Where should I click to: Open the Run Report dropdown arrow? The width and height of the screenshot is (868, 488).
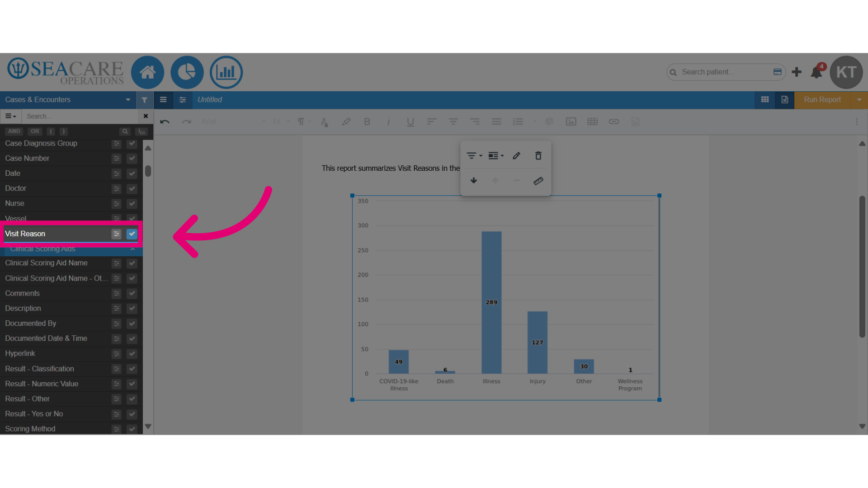(x=859, y=100)
